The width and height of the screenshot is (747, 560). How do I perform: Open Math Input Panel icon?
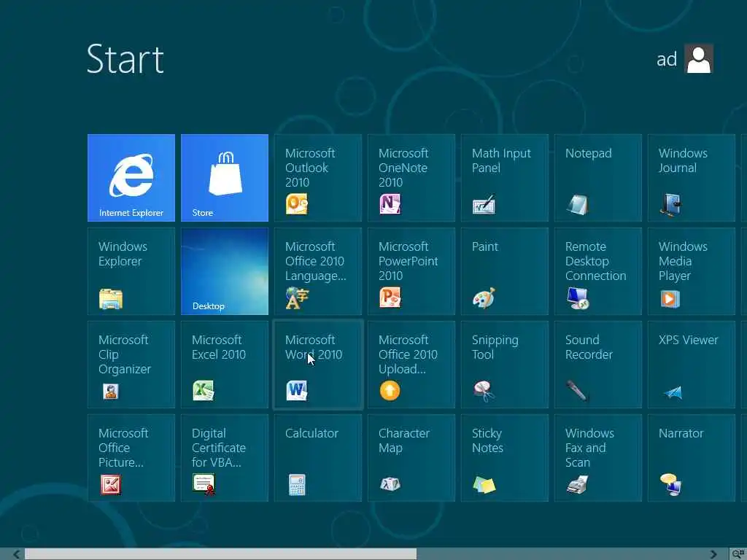click(484, 204)
